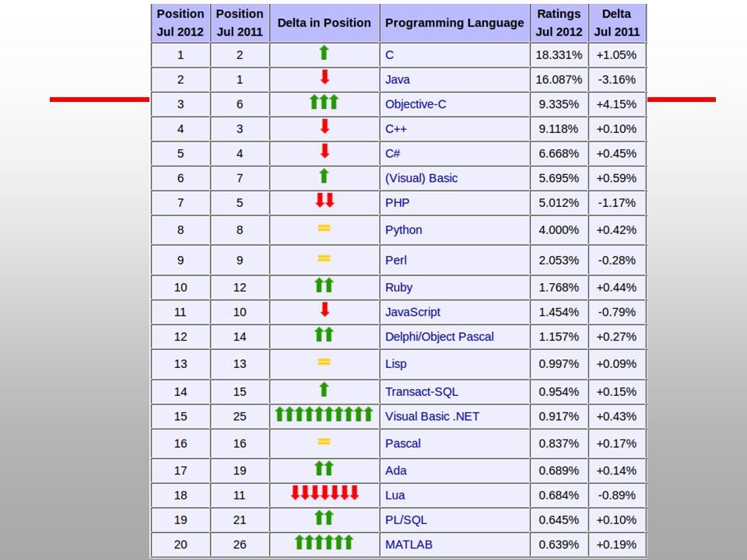The height and width of the screenshot is (560, 747).
Task: Open the (Visual) Basic link
Action: [421, 178]
